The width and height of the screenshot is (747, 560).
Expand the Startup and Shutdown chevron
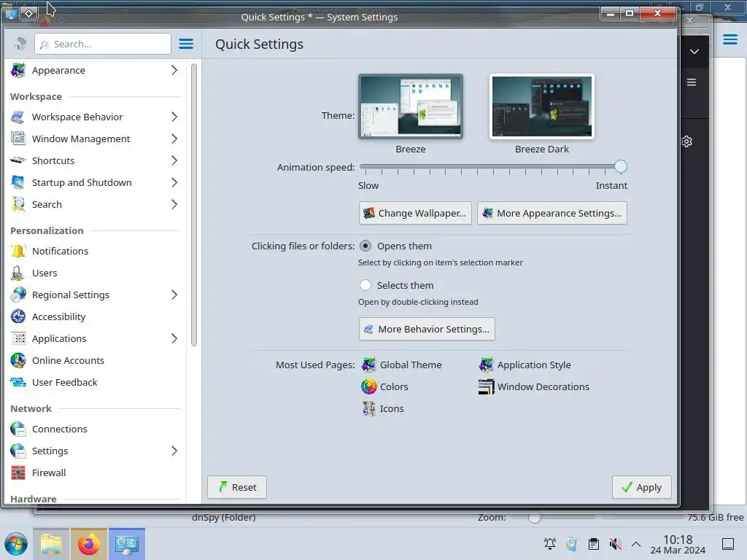click(x=174, y=182)
